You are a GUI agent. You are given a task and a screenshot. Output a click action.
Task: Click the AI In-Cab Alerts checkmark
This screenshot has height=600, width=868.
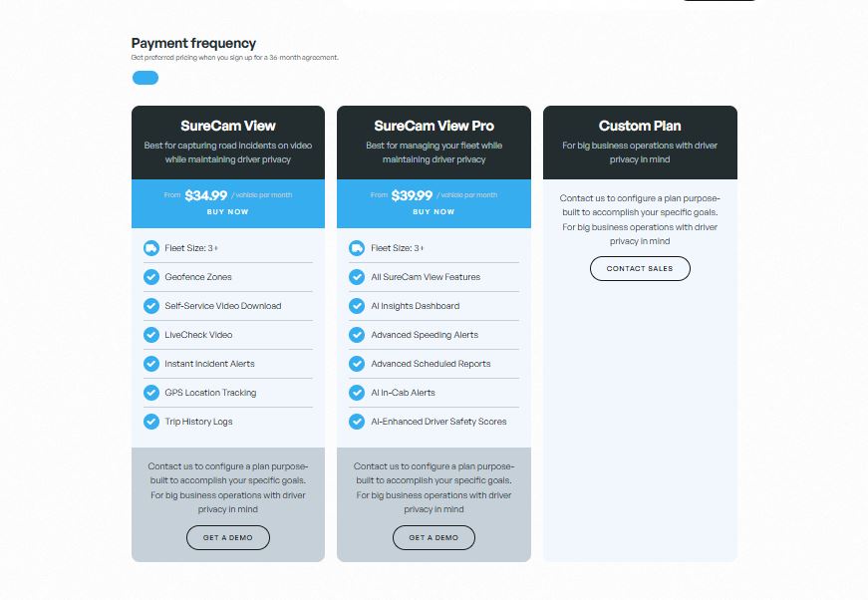tap(357, 393)
